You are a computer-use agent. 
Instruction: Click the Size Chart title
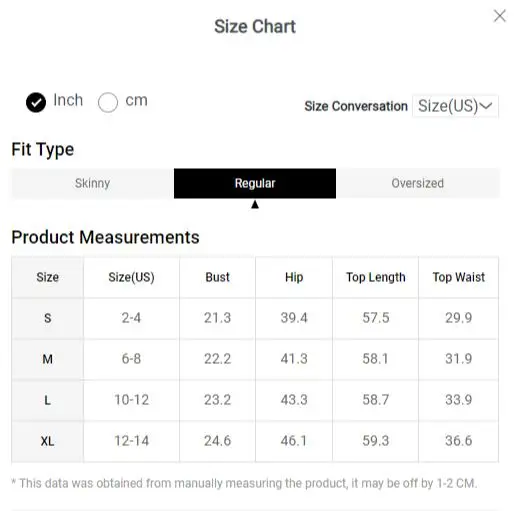tap(255, 27)
